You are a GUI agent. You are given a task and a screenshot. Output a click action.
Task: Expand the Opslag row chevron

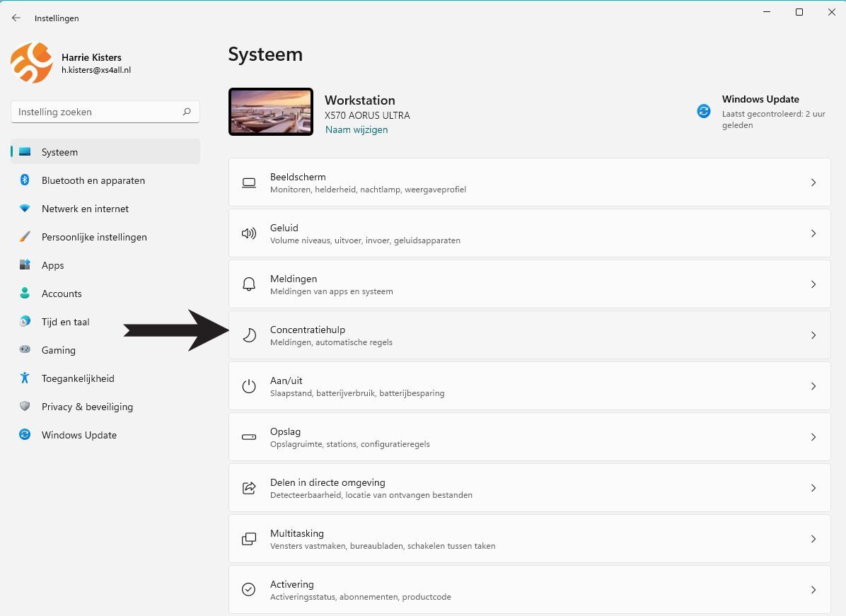(x=813, y=437)
